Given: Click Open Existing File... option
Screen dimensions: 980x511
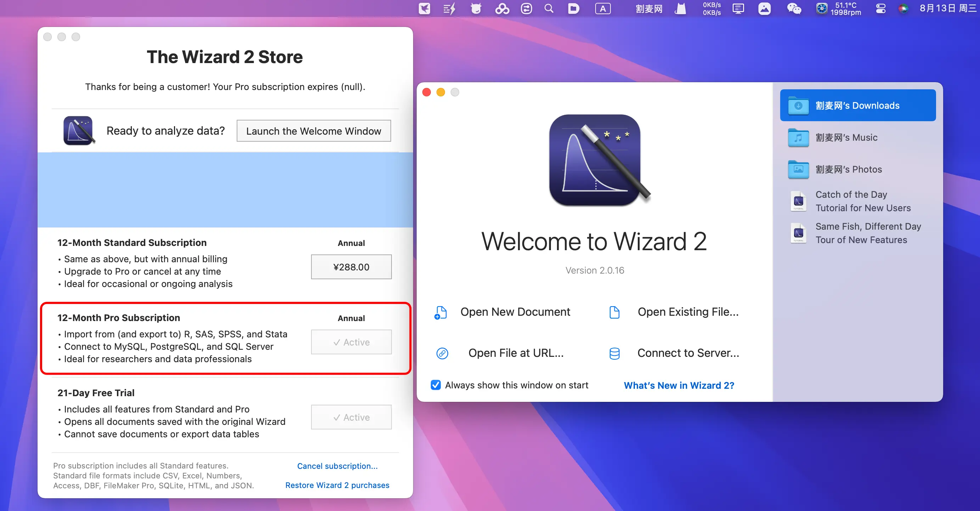Looking at the screenshot, I should coord(688,312).
